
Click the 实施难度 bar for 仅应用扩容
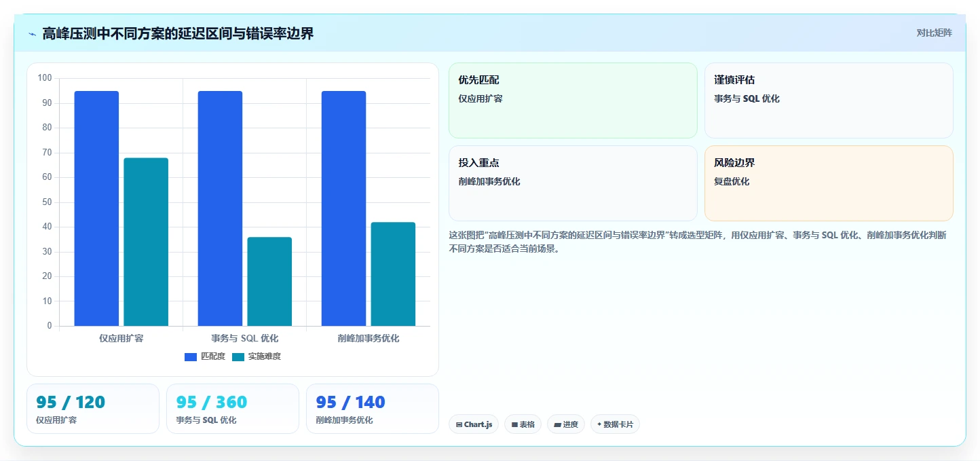pyautogui.click(x=146, y=242)
